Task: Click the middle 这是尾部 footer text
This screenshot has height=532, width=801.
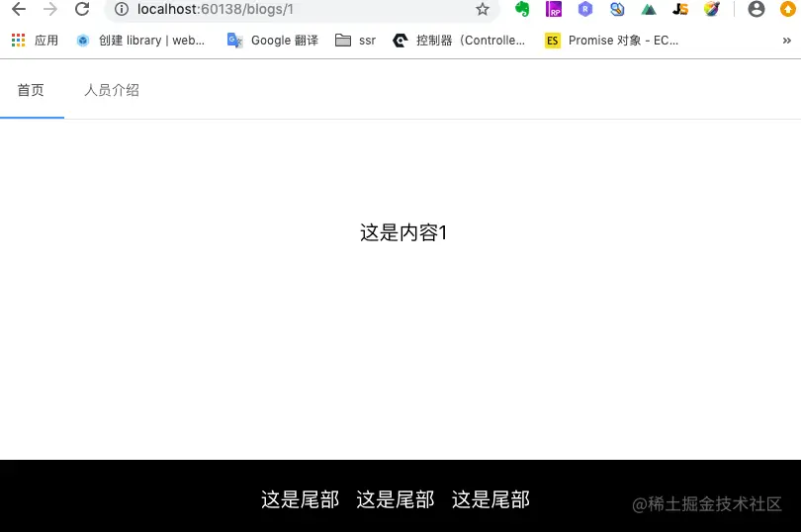Action: 396,499
